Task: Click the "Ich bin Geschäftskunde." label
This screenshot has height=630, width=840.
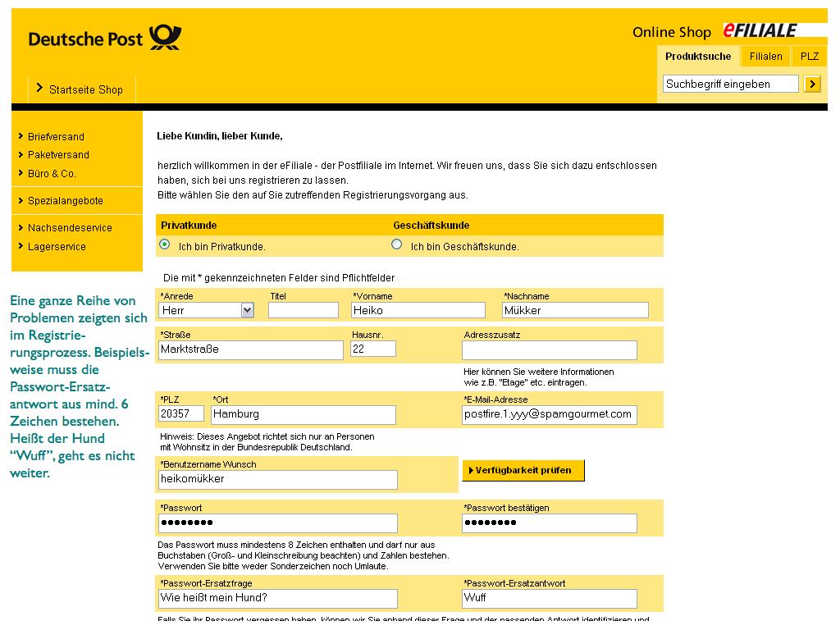Action: [x=464, y=247]
